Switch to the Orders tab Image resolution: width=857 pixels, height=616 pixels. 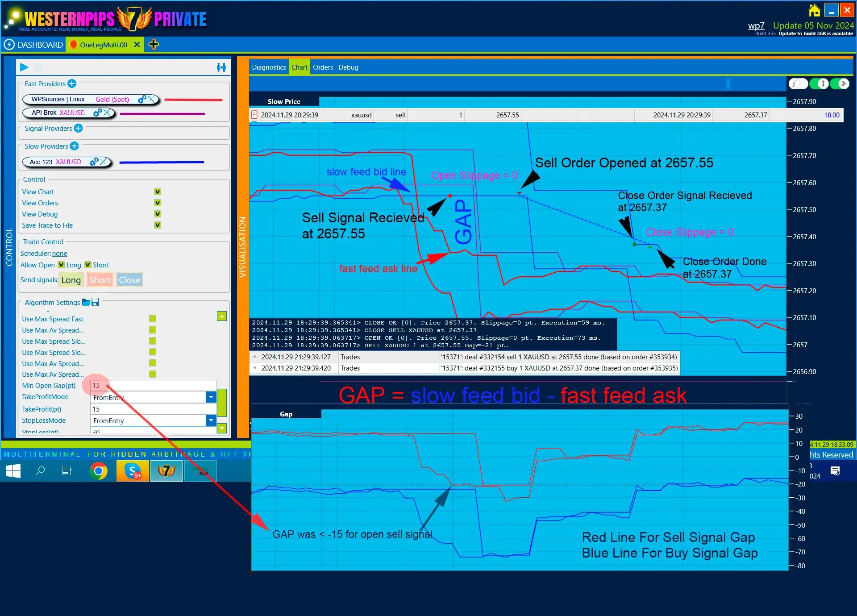click(323, 67)
